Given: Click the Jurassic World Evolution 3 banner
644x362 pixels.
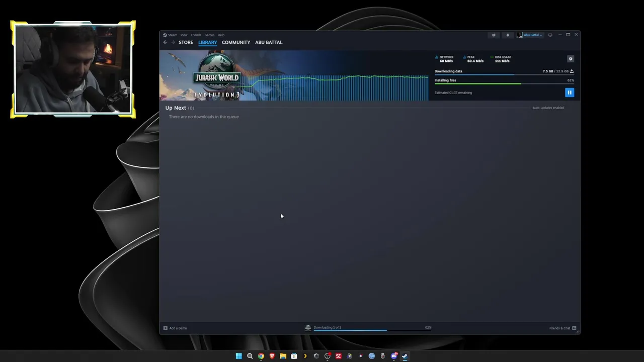Looking at the screenshot, I should [x=217, y=75].
